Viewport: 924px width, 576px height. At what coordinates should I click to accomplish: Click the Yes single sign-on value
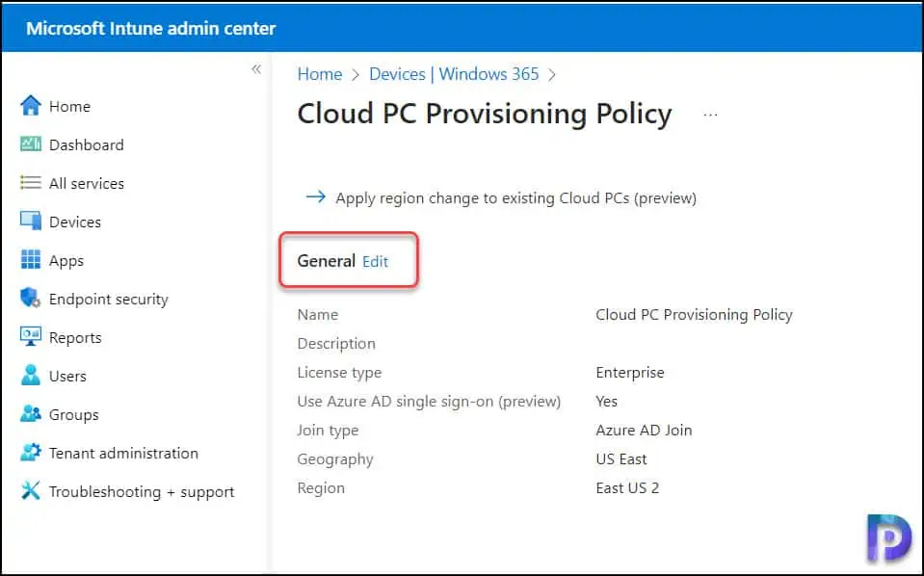coord(606,402)
